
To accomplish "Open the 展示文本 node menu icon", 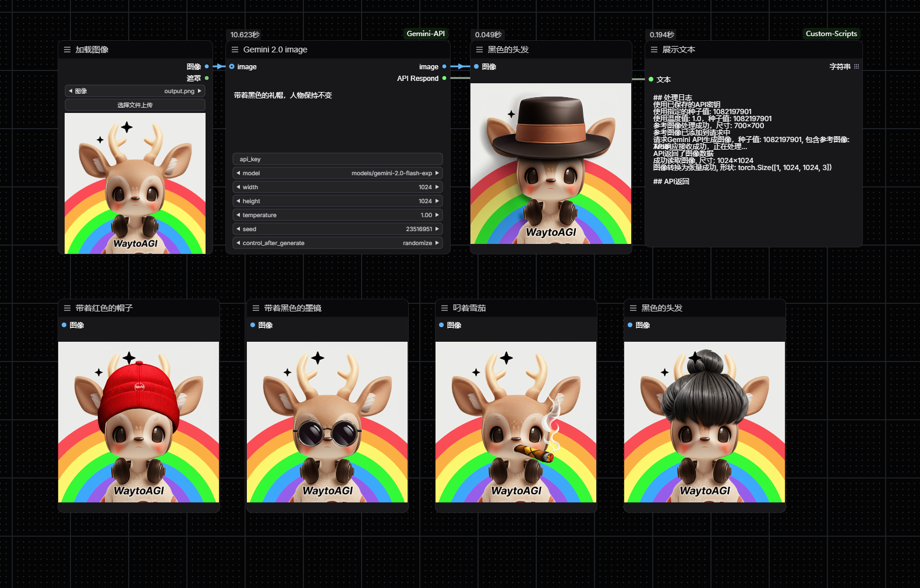I will coord(654,49).
